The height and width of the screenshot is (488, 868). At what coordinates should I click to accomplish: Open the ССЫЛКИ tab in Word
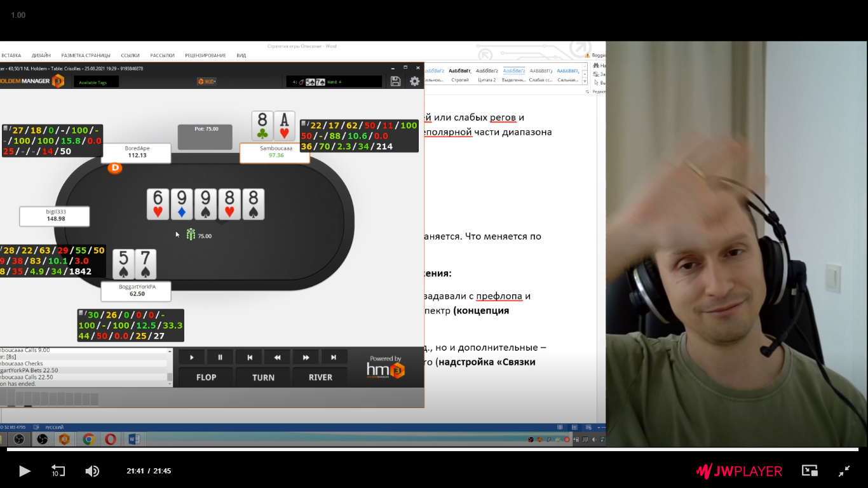tap(130, 55)
